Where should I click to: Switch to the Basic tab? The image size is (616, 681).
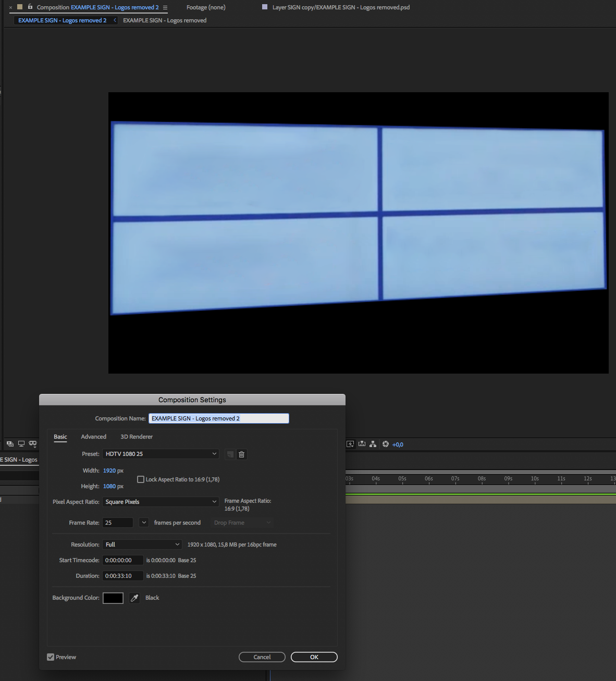point(60,437)
